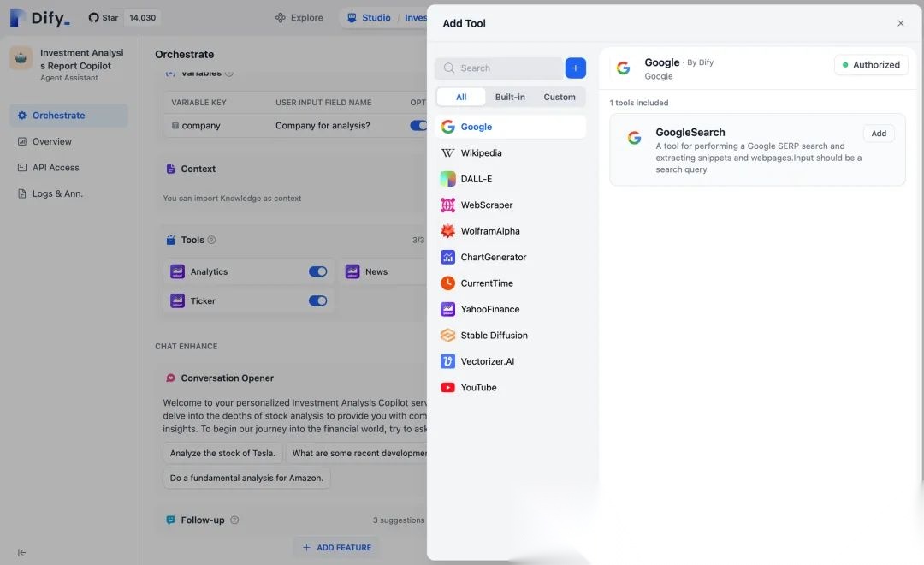The image size is (924, 565).
Task: Close the Add Tool panel
Action: tap(900, 23)
